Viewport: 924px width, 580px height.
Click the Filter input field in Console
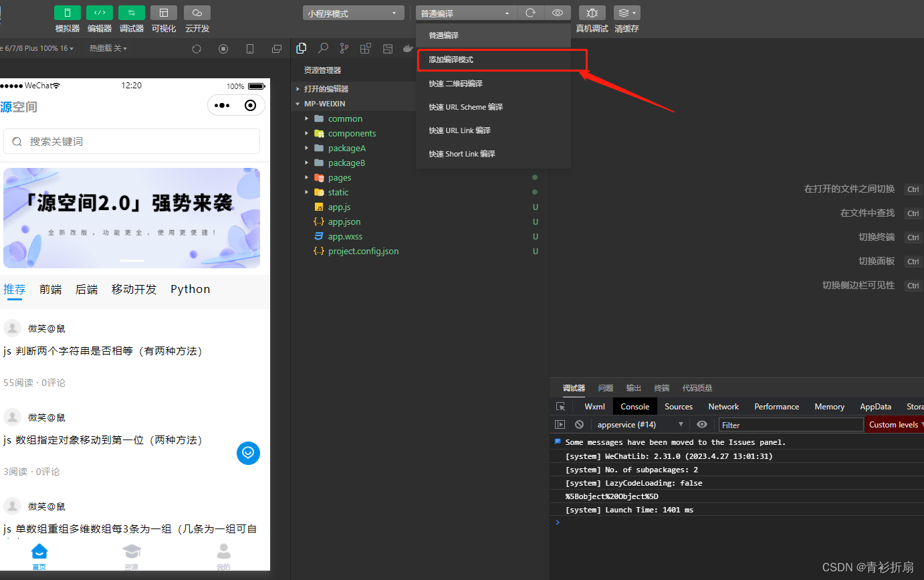(x=789, y=424)
